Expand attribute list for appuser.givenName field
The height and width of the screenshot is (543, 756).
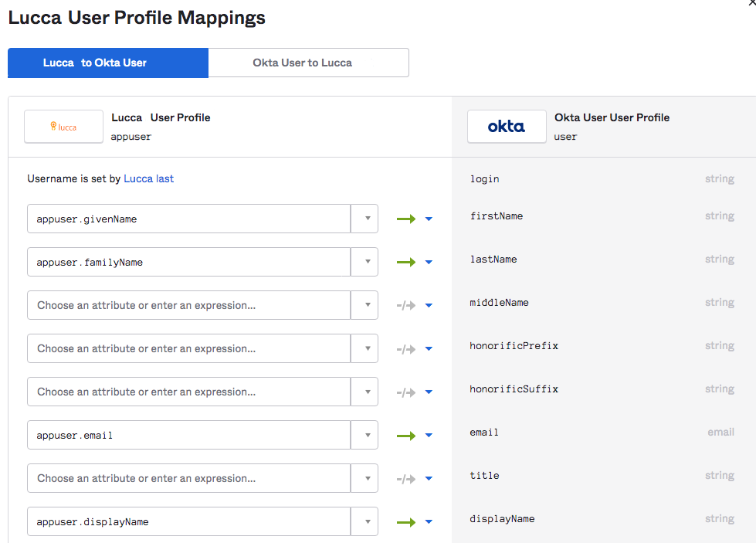click(364, 219)
